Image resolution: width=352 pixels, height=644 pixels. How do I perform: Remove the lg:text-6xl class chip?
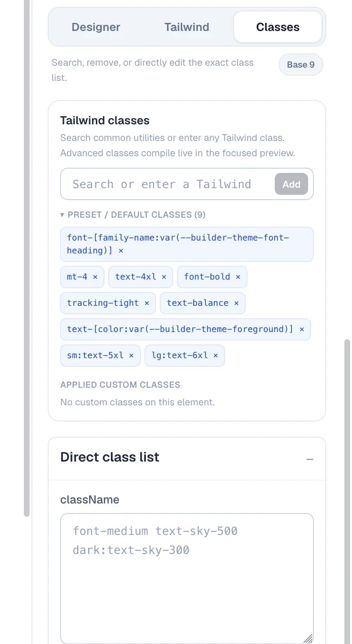tap(216, 355)
